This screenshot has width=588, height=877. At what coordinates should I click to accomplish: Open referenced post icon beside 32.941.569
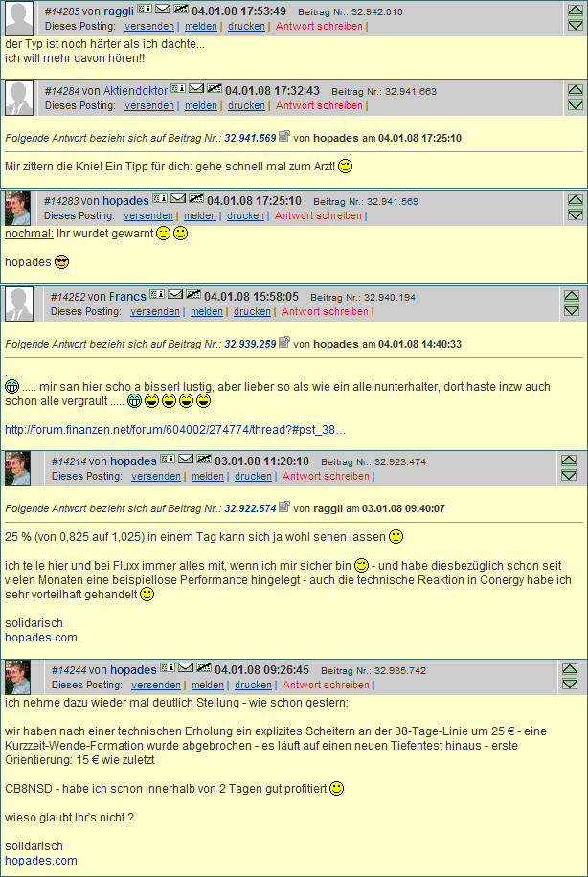284,136
